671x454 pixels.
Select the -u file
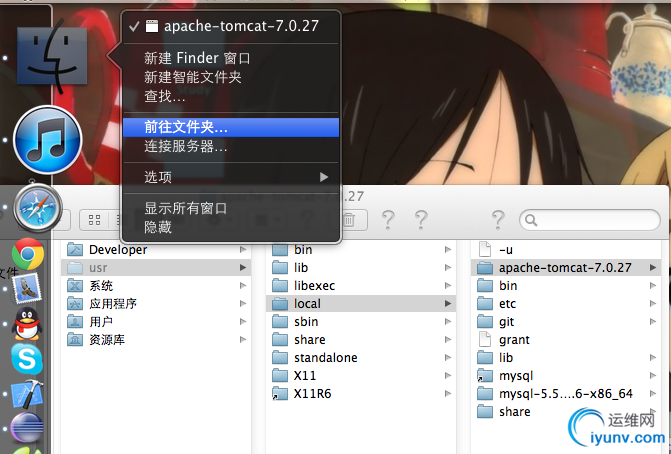[566, 249]
